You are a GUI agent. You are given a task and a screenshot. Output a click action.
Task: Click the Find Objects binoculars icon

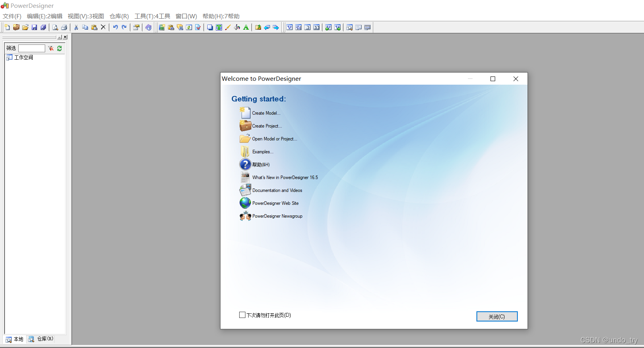coord(180,27)
